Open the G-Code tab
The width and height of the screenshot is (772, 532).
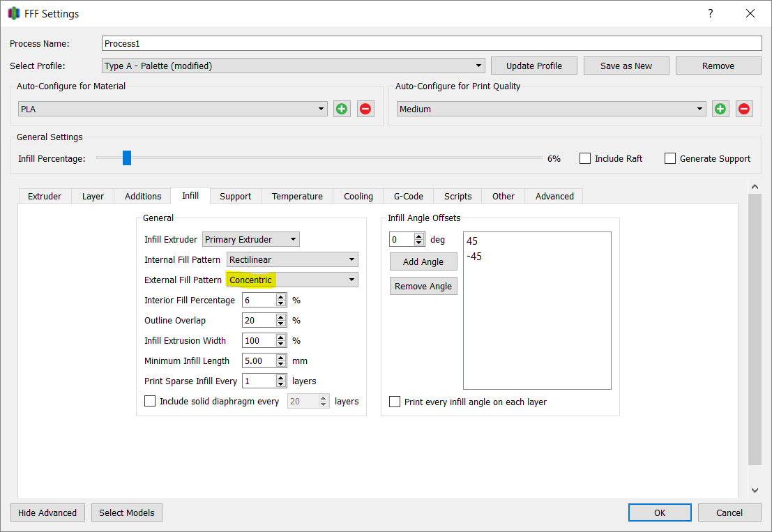[x=409, y=196]
